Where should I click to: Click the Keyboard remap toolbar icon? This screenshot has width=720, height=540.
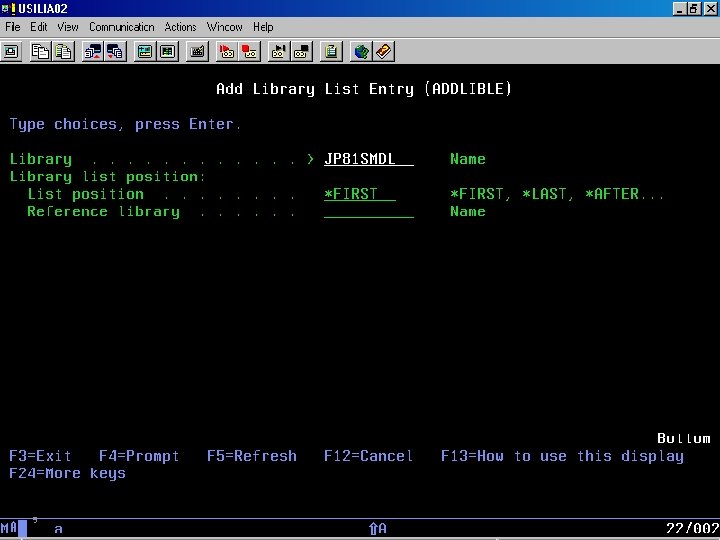pos(197,51)
